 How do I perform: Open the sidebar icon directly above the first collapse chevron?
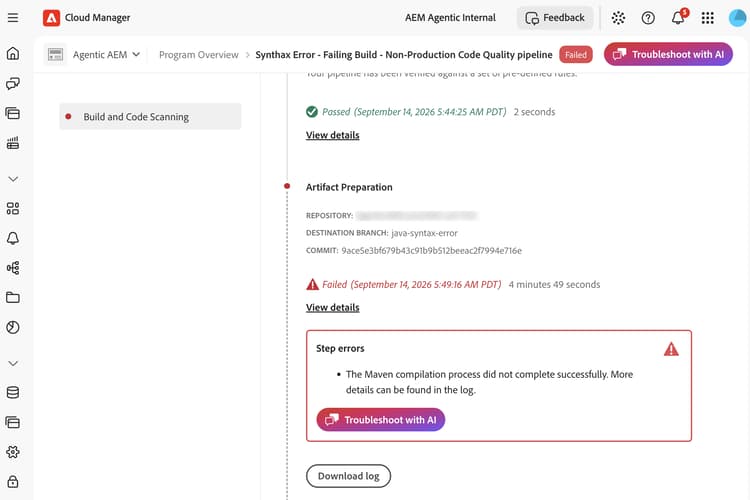click(13, 143)
